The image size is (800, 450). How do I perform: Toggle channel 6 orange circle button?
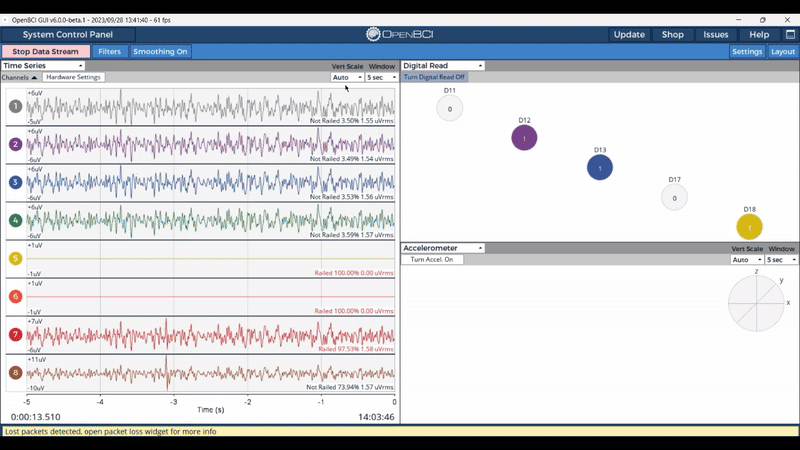pyautogui.click(x=15, y=296)
